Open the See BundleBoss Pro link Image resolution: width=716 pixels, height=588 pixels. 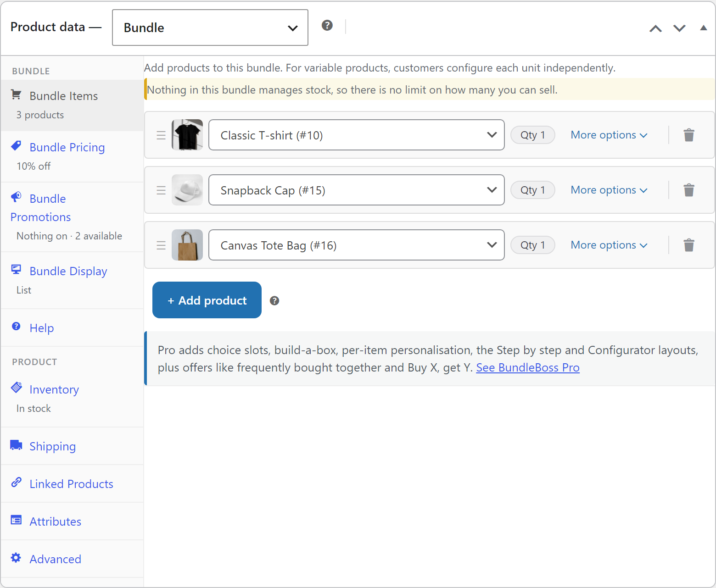528,367
